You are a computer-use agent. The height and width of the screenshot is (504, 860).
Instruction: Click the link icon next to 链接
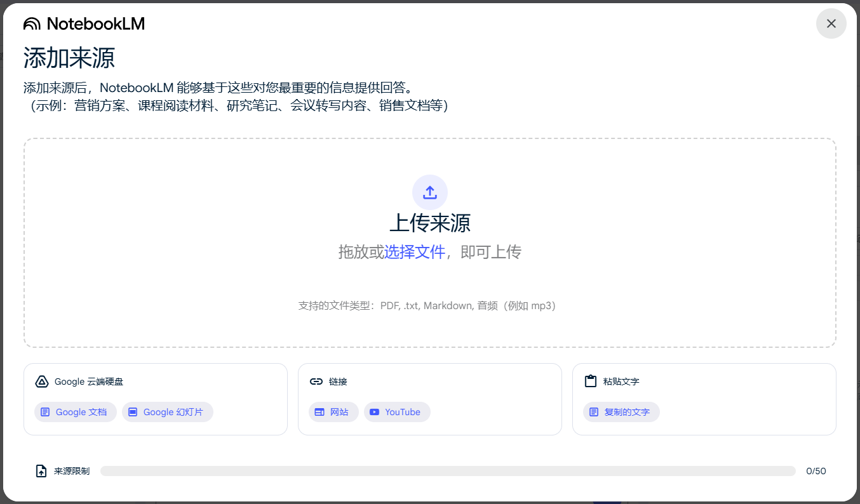[x=317, y=381]
